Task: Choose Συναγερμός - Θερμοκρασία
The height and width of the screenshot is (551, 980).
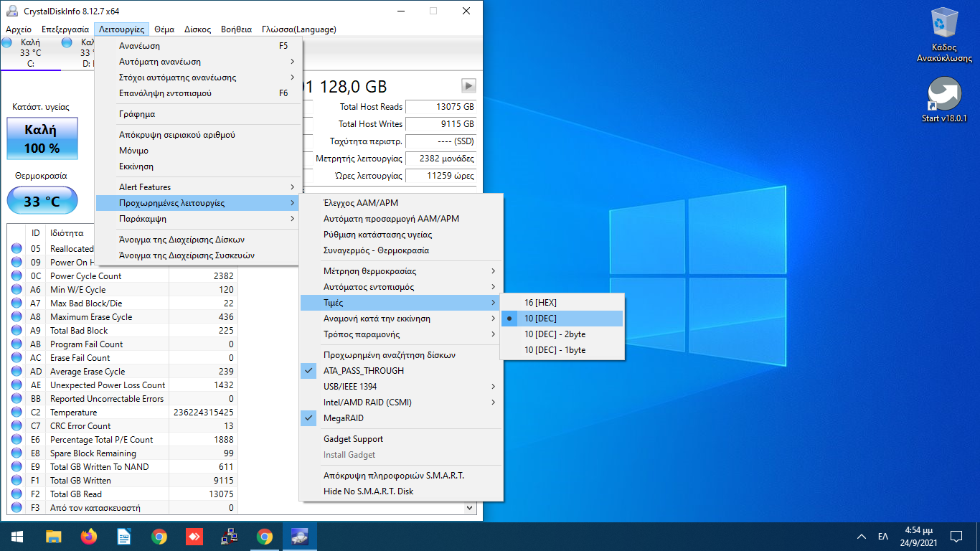Action: click(x=401, y=250)
